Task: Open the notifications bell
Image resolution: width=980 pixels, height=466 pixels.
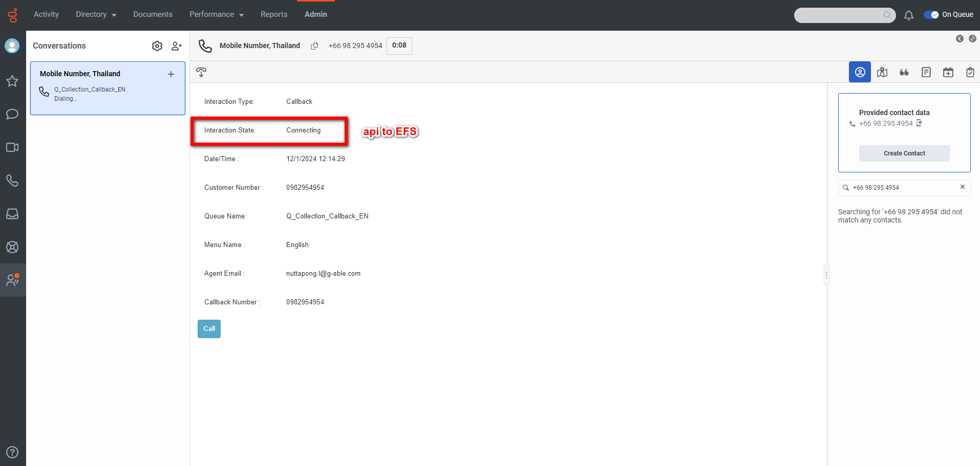Action: (909, 15)
